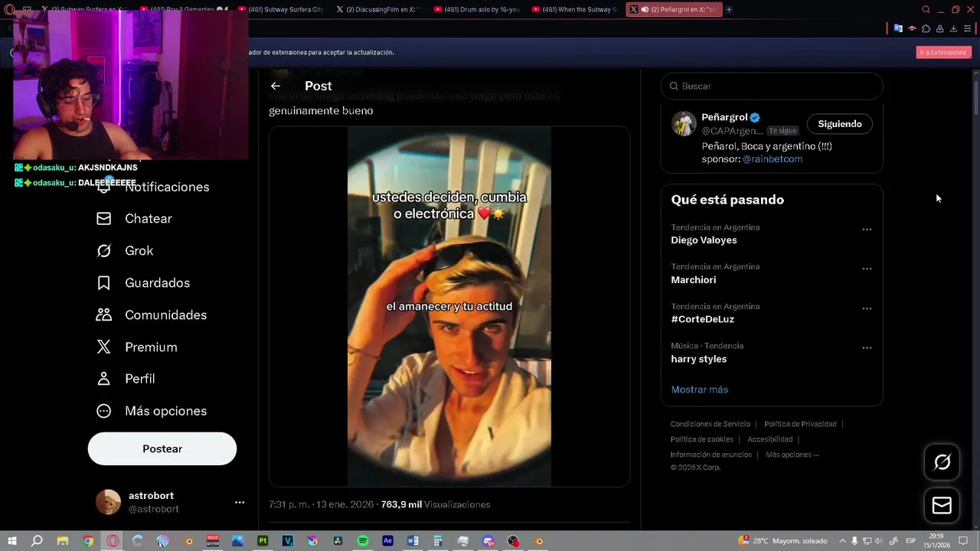Open more options for Marchiori trend

click(x=867, y=269)
